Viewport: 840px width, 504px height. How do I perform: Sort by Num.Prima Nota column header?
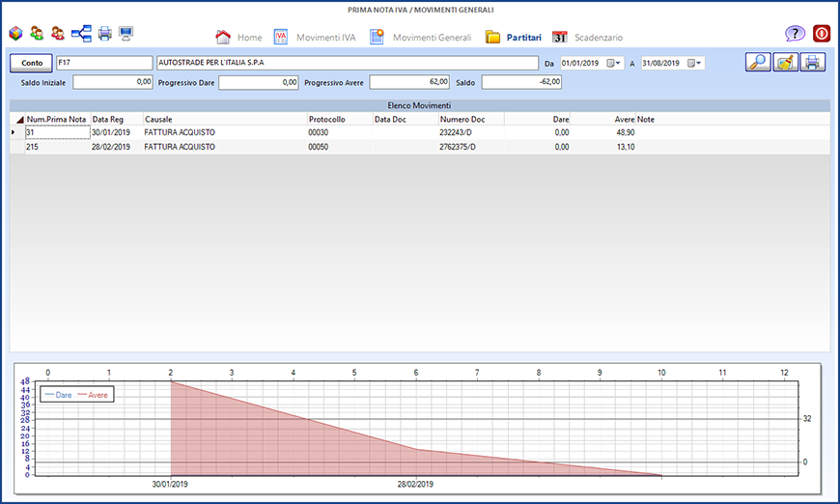click(56, 119)
